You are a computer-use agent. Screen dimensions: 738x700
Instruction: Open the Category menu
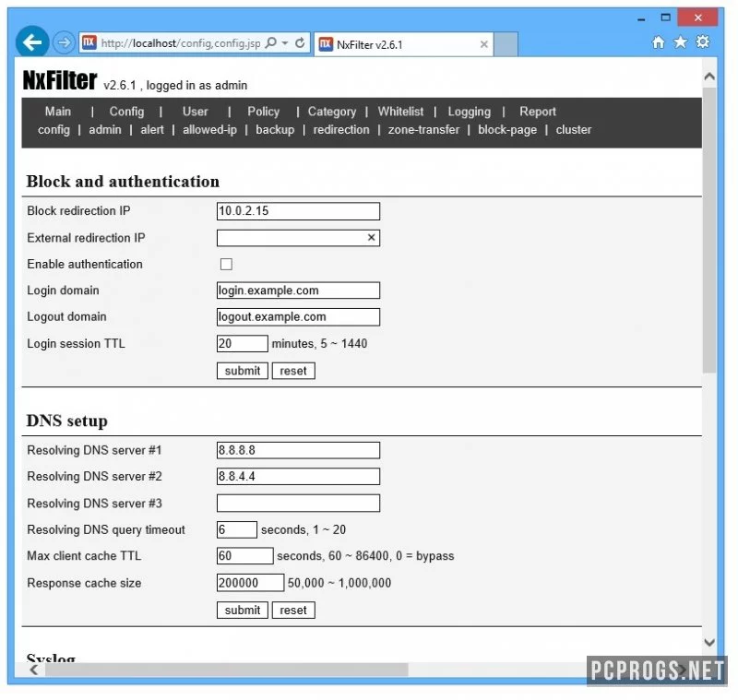coord(332,112)
